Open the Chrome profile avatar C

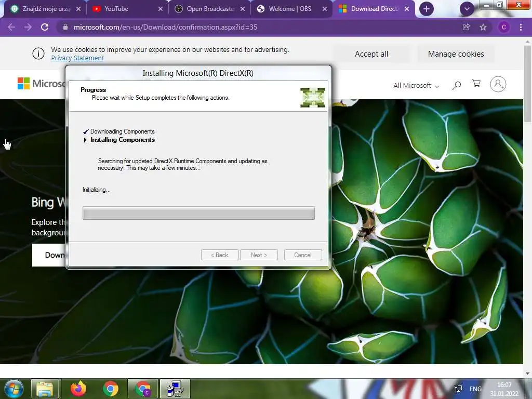click(504, 27)
